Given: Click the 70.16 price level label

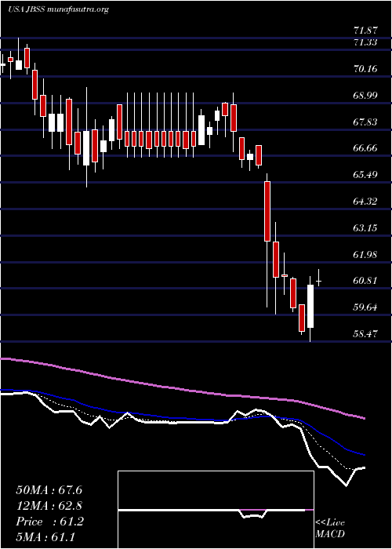Looking at the screenshot, I should click(365, 69).
